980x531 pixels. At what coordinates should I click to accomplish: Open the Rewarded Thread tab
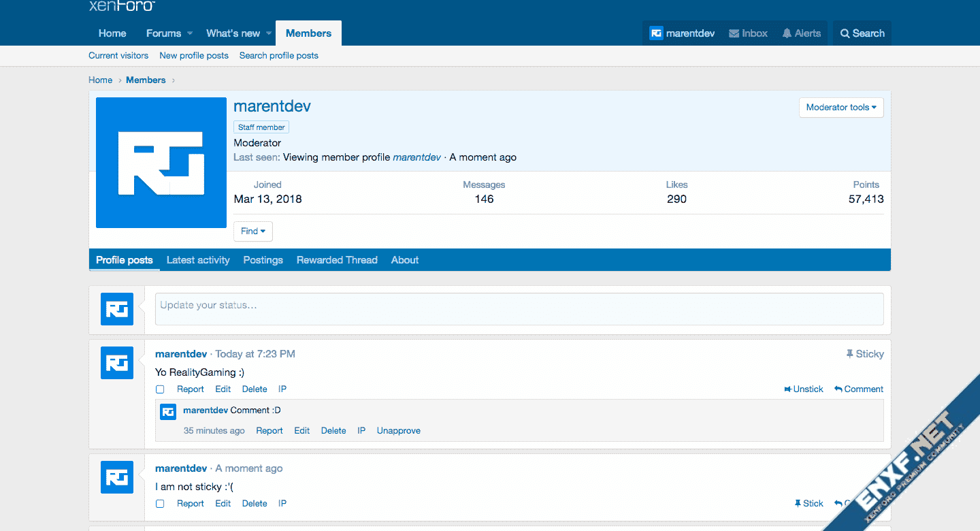(337, 260)
